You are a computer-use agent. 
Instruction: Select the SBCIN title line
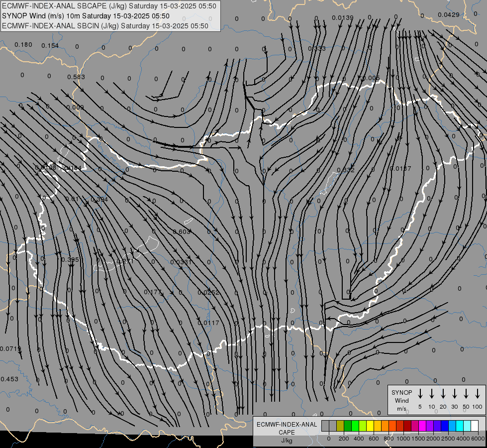point(105,26)
